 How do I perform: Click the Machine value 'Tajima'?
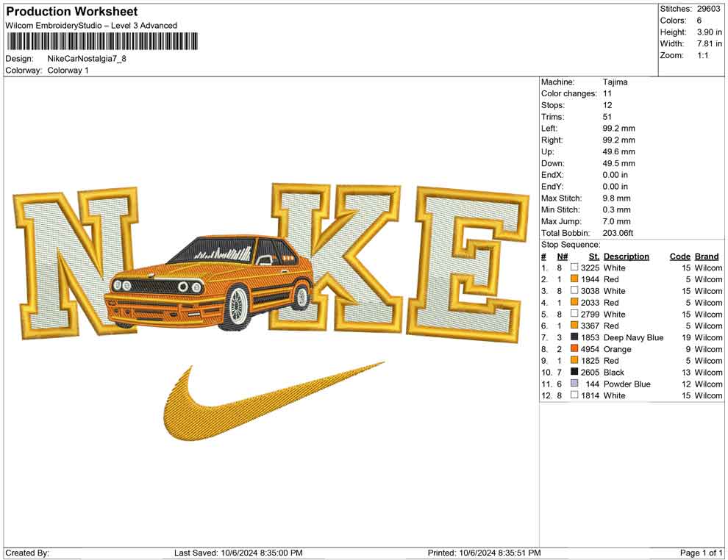pos(615,82)
